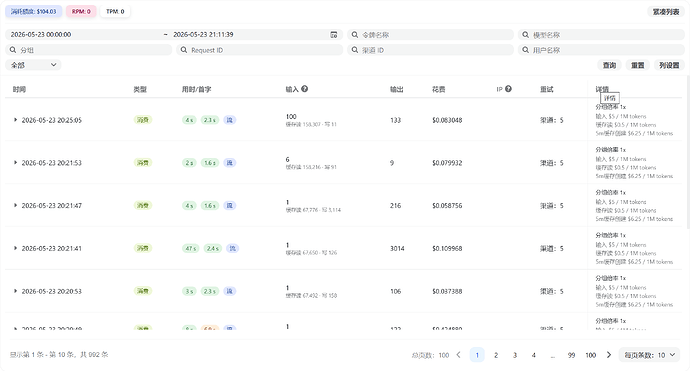The width and height of the screenshot is (690, 371).
Task: Open the 每页条数 page size dropdown
Action: click(650, 355)
